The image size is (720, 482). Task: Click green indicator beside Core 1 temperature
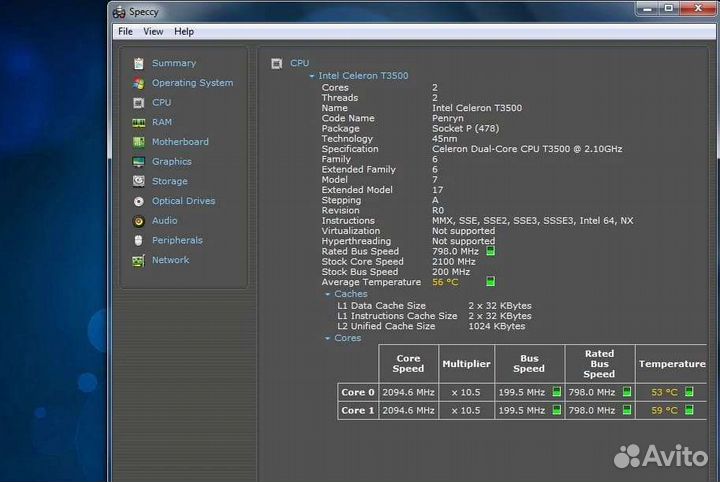tap(689, 410)
